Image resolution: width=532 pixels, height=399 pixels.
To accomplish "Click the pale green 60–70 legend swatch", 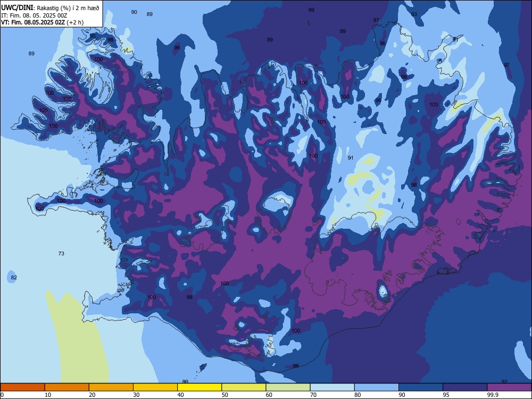I will [x=288, y=387].
